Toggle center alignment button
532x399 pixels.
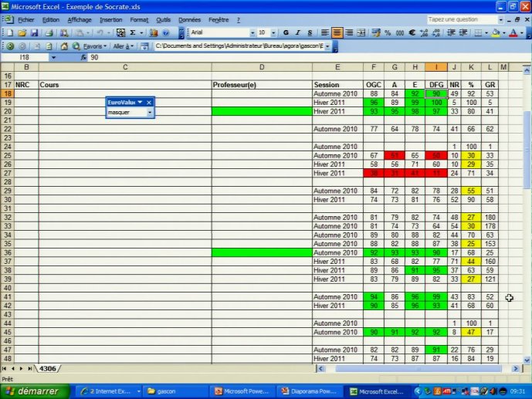pos(337,32)
